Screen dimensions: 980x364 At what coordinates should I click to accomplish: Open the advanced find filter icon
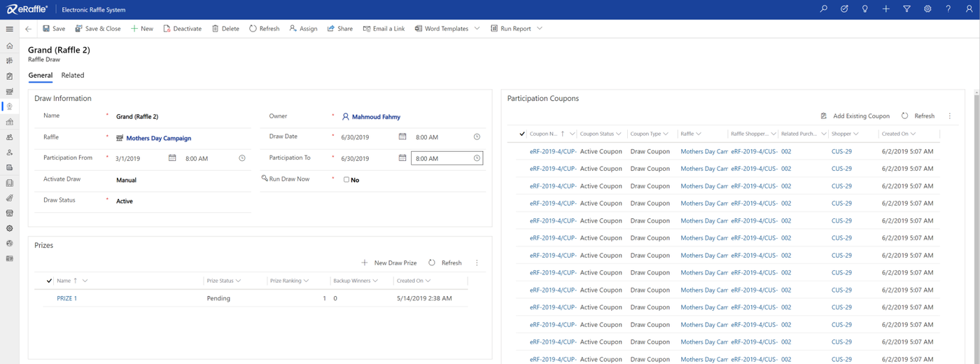[906, 9]
